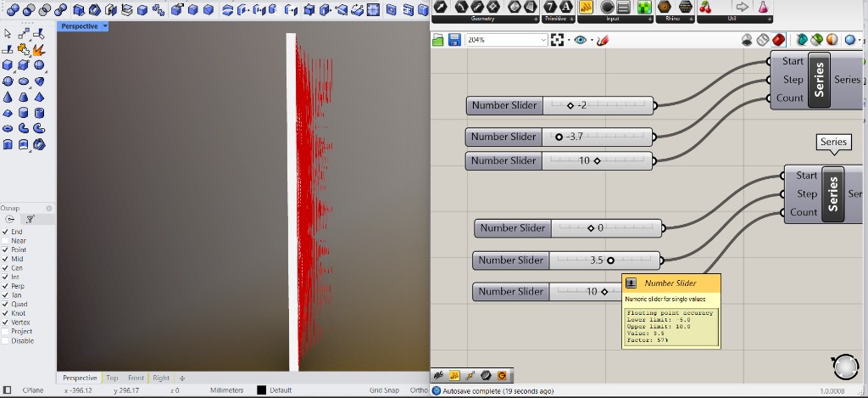Enable shaded red preview mode in Grasshopper
This screenshot has height=398, width=868.
[779, 40]
